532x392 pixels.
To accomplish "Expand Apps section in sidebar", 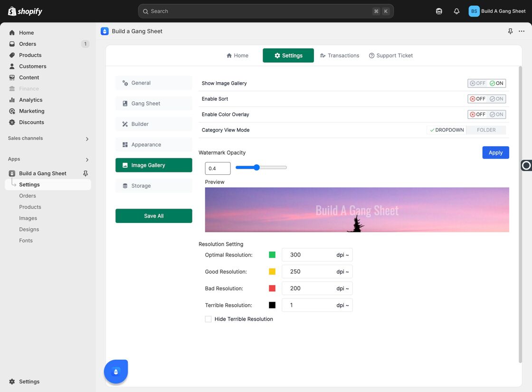I will pyautogui.click(x=87, y=160).
